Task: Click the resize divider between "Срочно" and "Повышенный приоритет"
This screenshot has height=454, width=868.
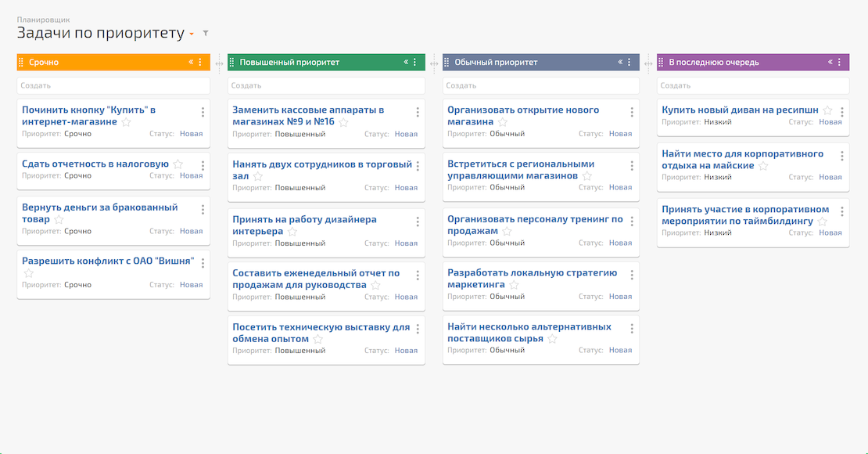Action: click(219, 63)
